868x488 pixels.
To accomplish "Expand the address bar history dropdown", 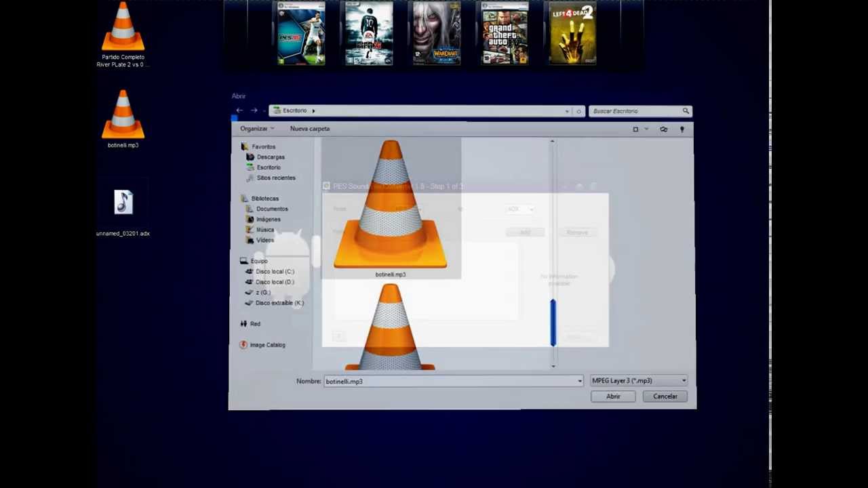I will pyautogui.click(x=567, y=111).
